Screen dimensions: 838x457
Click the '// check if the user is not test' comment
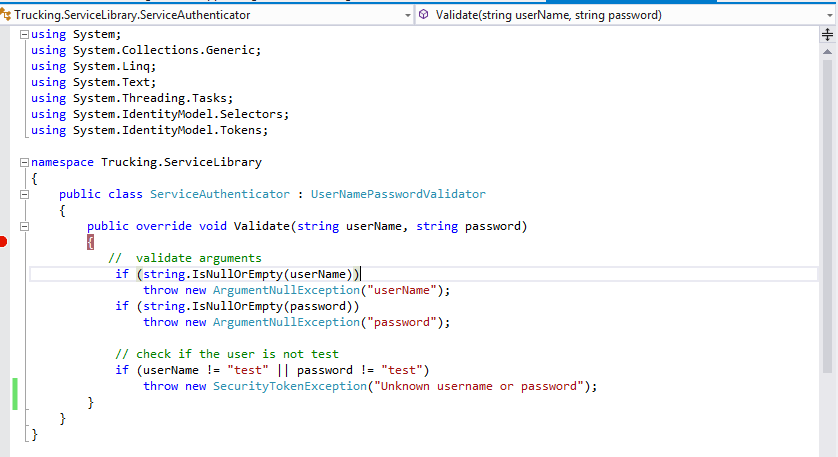tap(227, 354)
